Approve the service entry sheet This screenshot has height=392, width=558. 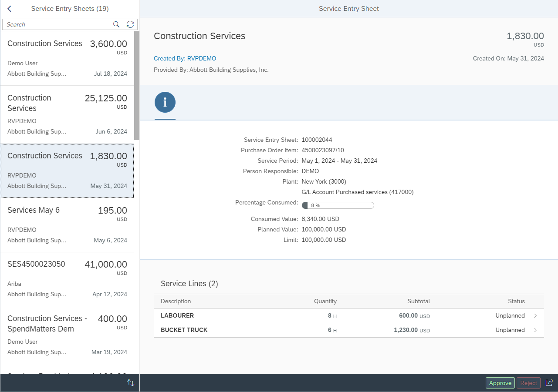[x=500, y=383]
